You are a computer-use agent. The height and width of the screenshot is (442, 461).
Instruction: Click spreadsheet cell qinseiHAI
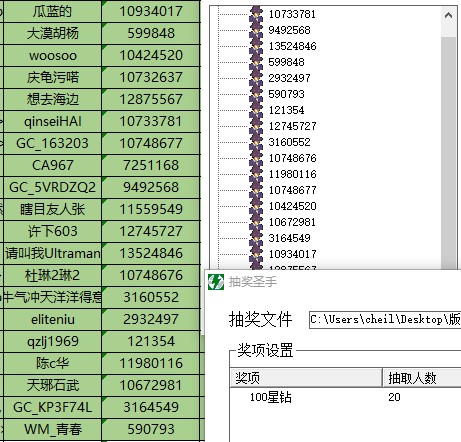coord(52,121)
